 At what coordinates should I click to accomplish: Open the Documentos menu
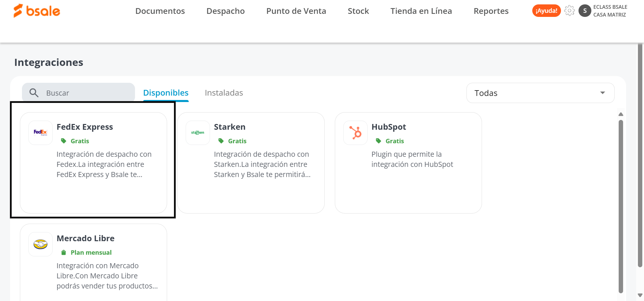160,11
